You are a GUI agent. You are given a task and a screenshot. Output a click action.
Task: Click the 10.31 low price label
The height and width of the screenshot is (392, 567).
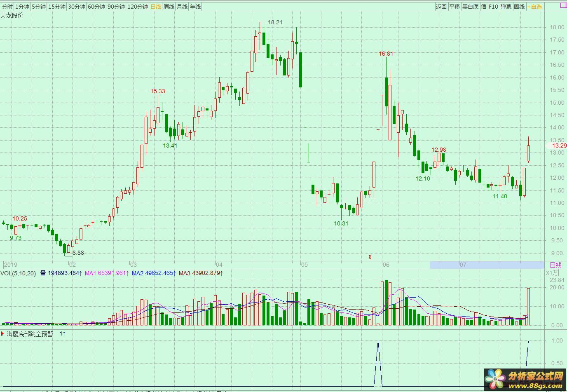click(341, 223)
